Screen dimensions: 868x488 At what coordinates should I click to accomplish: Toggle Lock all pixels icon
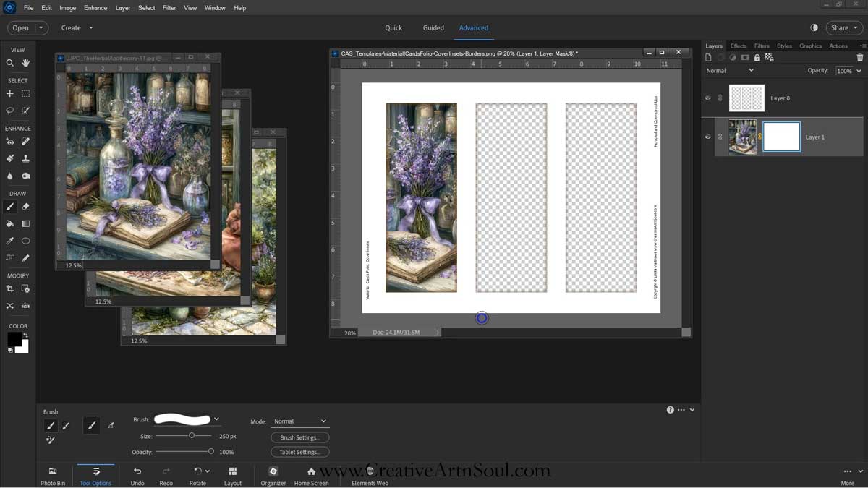point(757,57)
